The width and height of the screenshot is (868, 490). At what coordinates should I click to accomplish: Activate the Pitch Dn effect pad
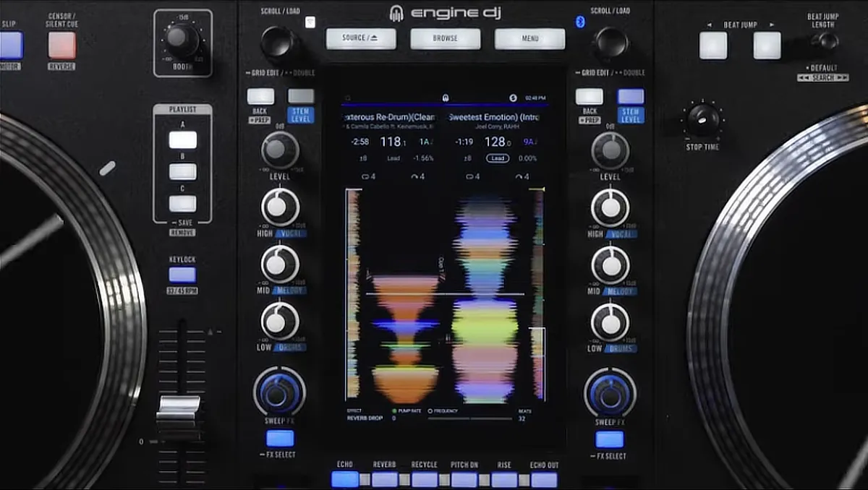point(464,479)
